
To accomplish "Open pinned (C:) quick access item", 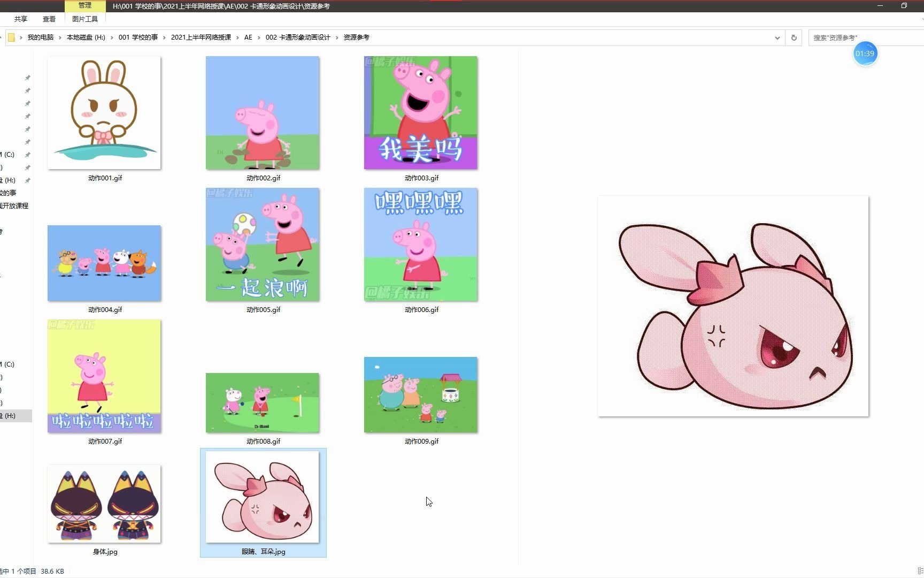I will point(7,155).
